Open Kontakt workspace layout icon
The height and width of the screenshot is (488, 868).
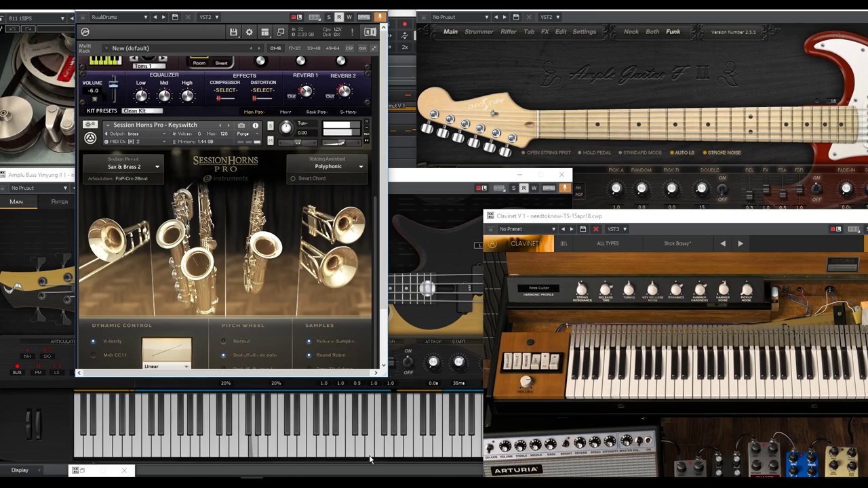[264, 32]
